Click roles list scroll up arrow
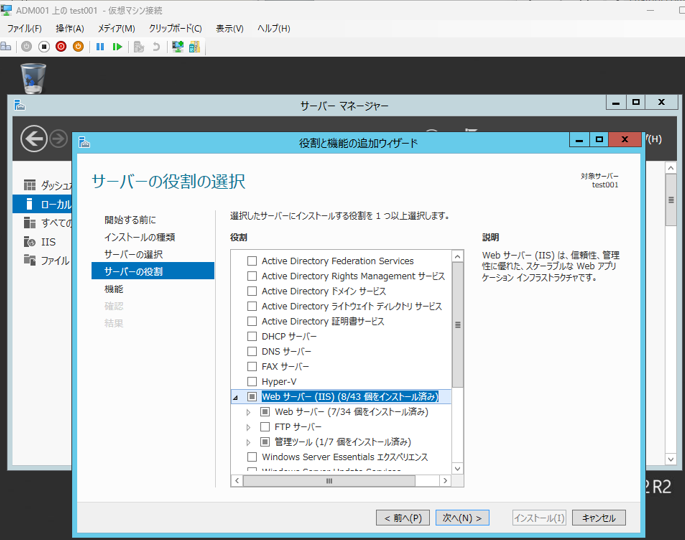The image size is (685, 540). [x=457, y=256]
